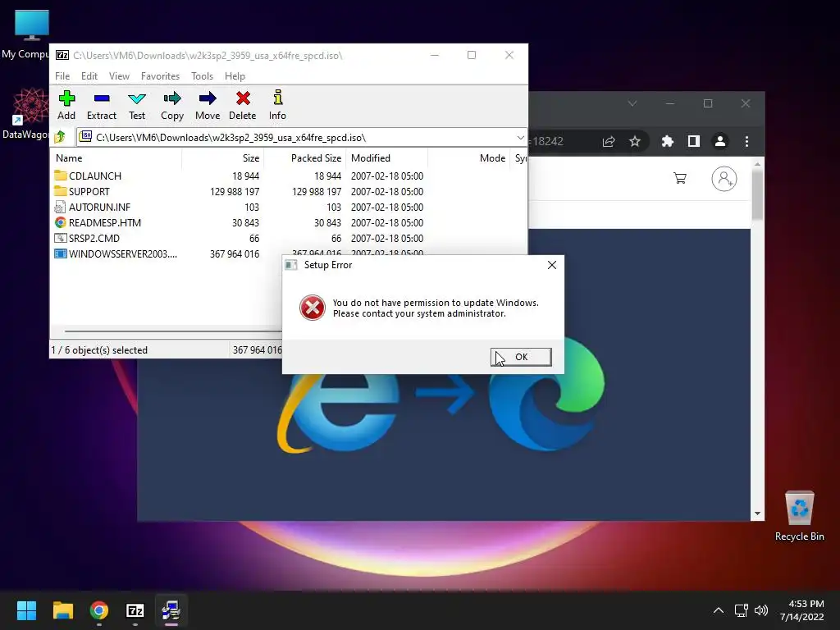Open Chrome tab search chevron
Image resolution: width=840 pixels, height=630 pixels.
click(632, 103)
